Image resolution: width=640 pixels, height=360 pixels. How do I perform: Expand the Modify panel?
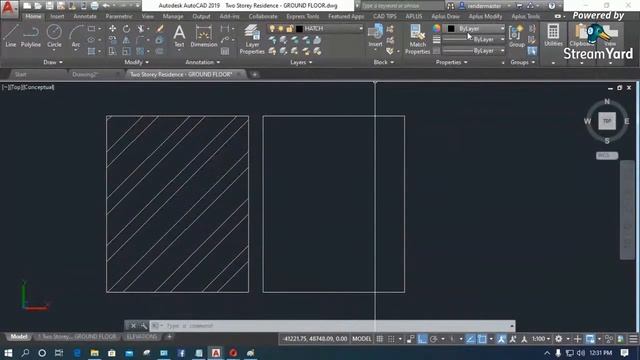(136, 62)
